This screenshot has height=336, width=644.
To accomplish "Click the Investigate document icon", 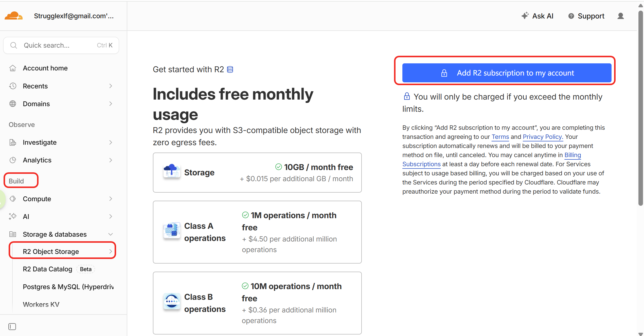I will pos(13,142).
